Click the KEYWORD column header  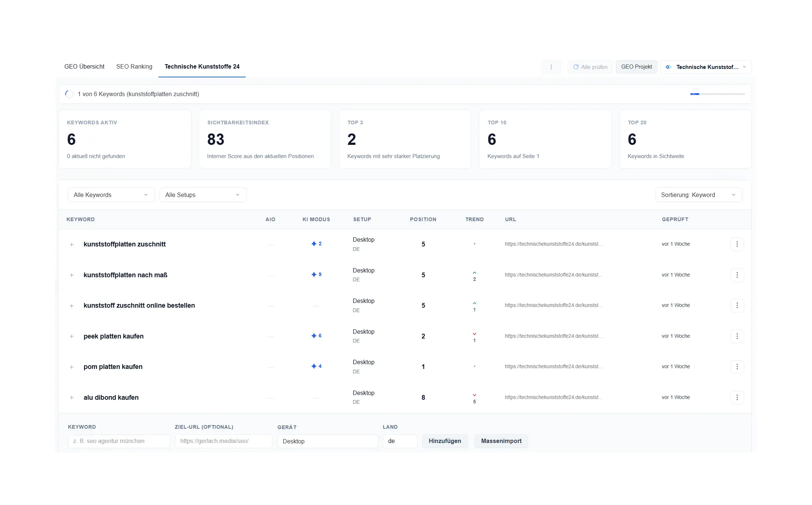pyautogui.click(x=81, y=219)
